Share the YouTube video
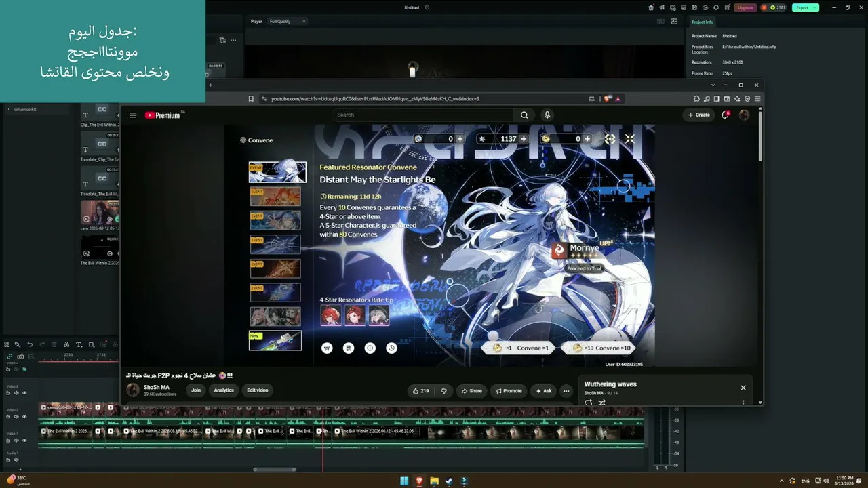868x488 pixels. pyautogui.click(x=471, y=390)
